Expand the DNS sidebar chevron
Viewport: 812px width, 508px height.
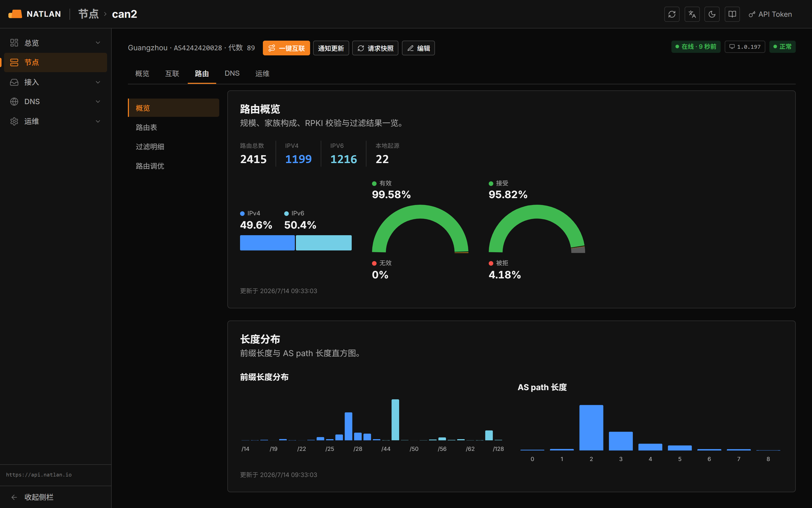pyautogui.click(x=98, y=101)
